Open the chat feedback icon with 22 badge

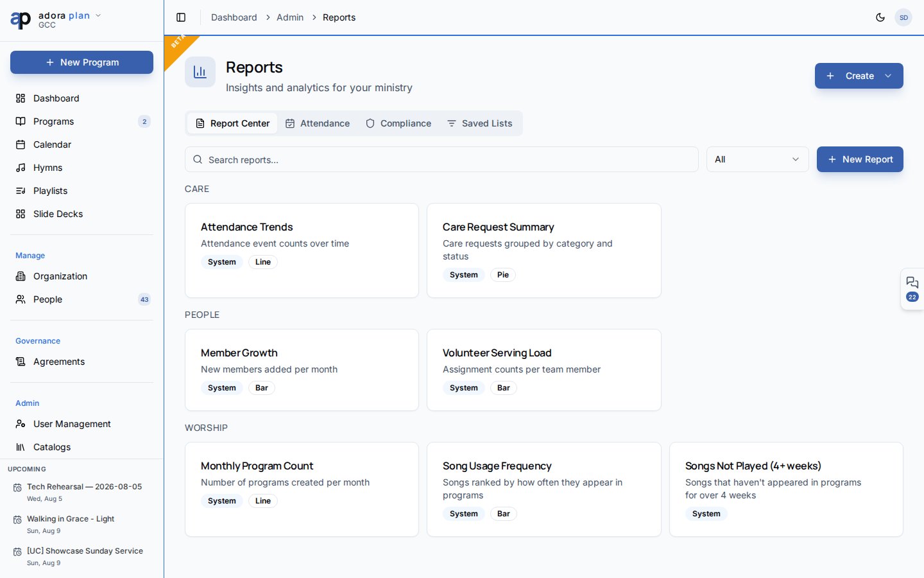pos(912,288)
